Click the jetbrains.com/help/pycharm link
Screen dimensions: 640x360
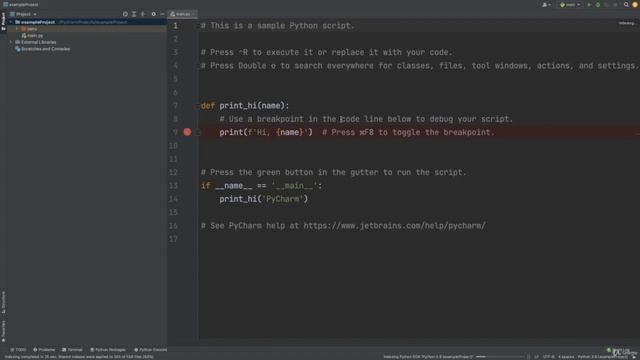(394, 226)
